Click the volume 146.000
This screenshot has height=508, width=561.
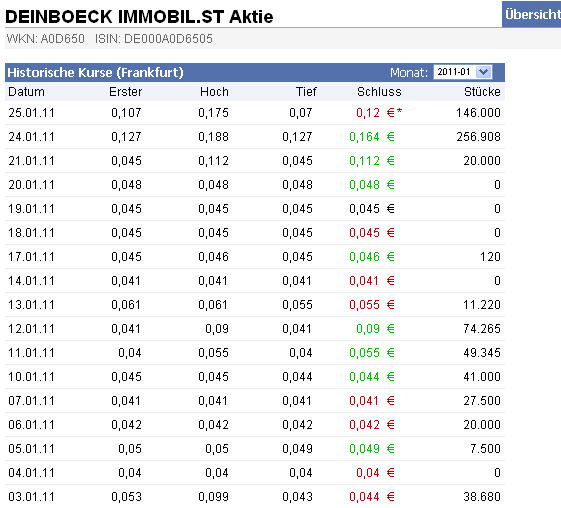coord(478,113)
